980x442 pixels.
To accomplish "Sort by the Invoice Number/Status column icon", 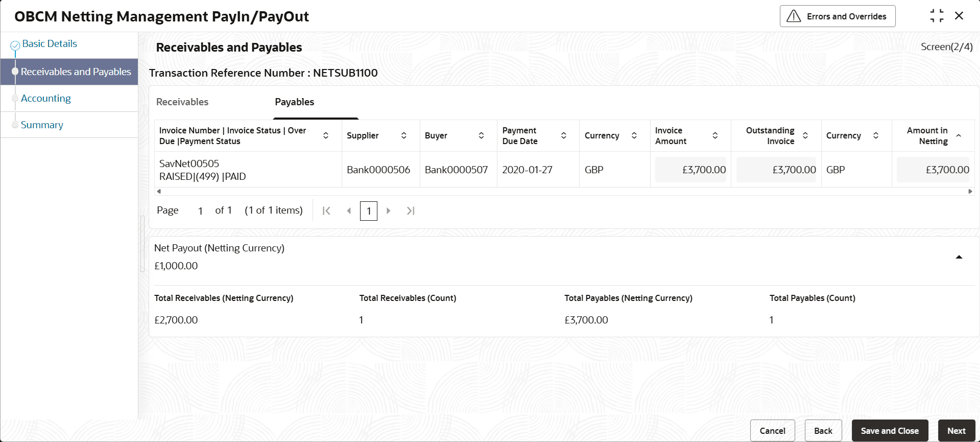I will (x=326, y=135).
